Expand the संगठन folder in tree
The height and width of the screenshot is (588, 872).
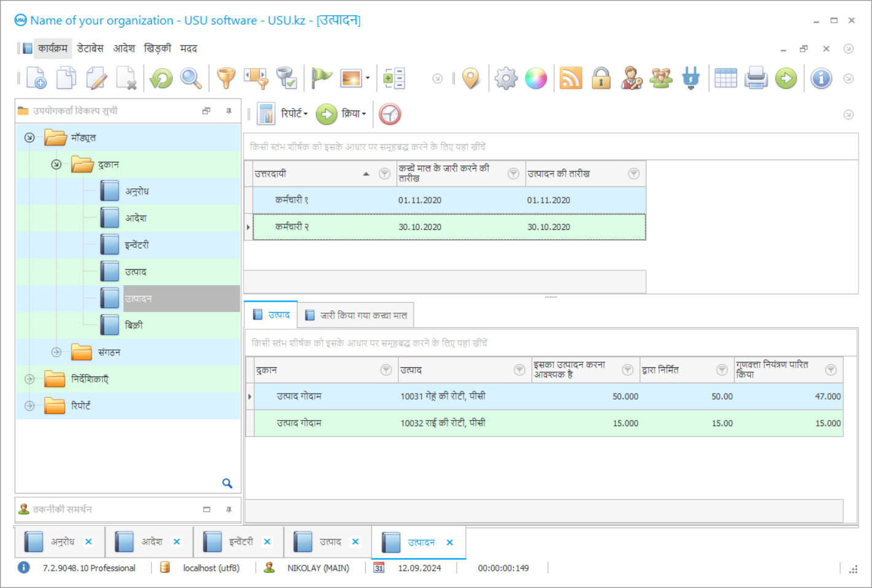(x=56, y=352)
